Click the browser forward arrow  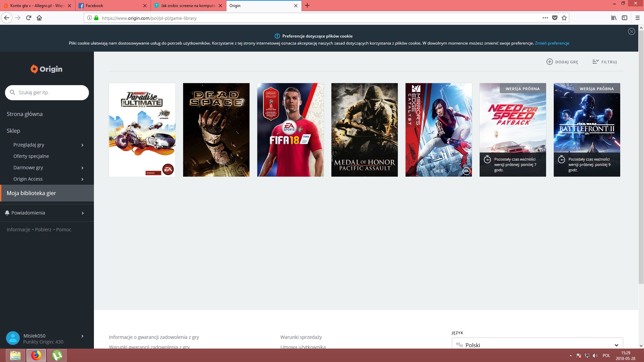[x=18, y=18]
